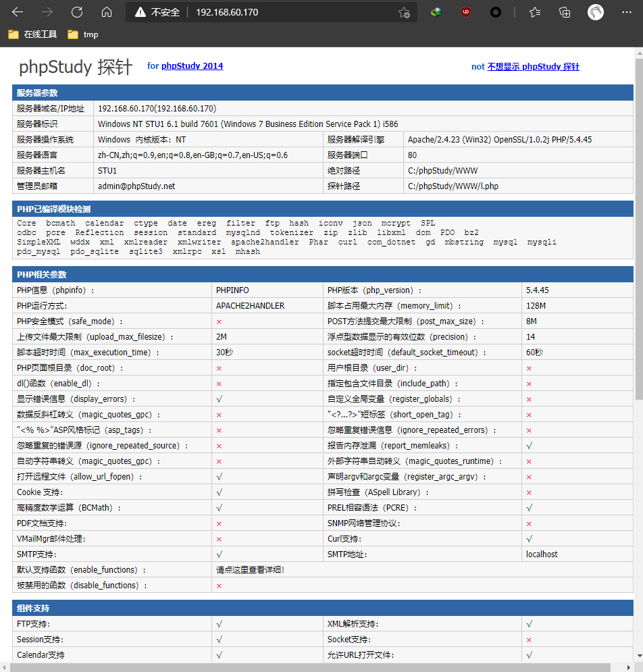Click the PHP version value 5.4.45
Screen dimensions: 643x672
click(537, 290)
